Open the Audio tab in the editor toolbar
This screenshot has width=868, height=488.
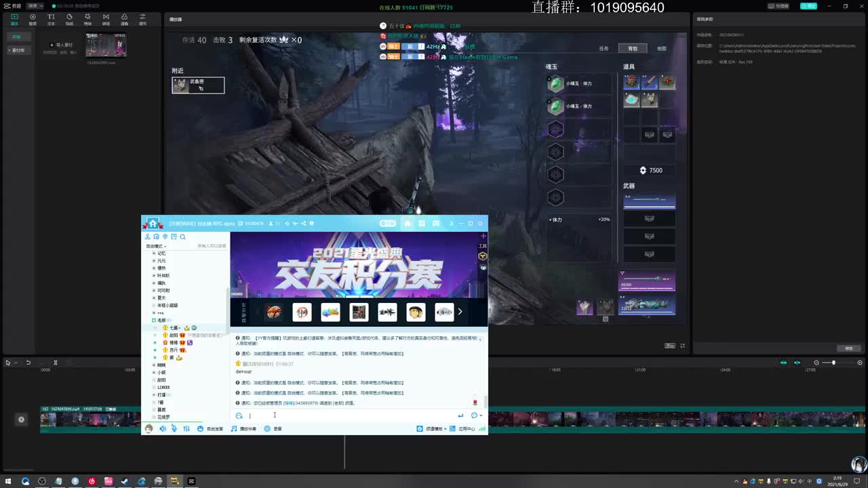[33, 18]
